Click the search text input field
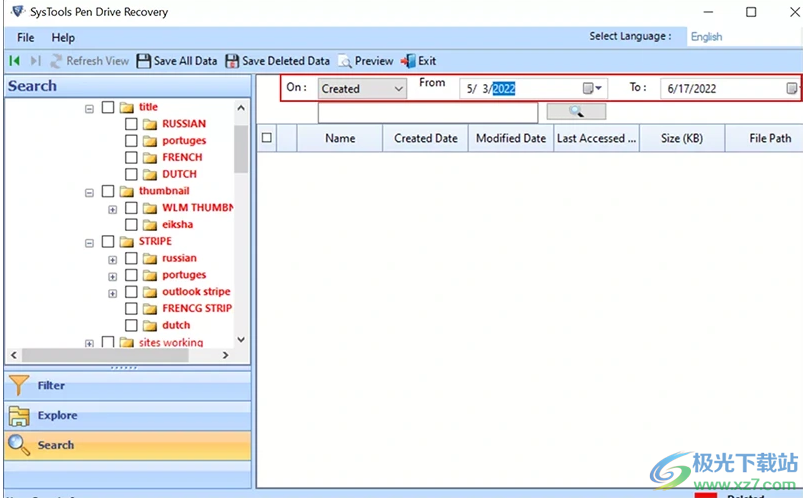Screen dimensions: 809x501 (428, 112)
